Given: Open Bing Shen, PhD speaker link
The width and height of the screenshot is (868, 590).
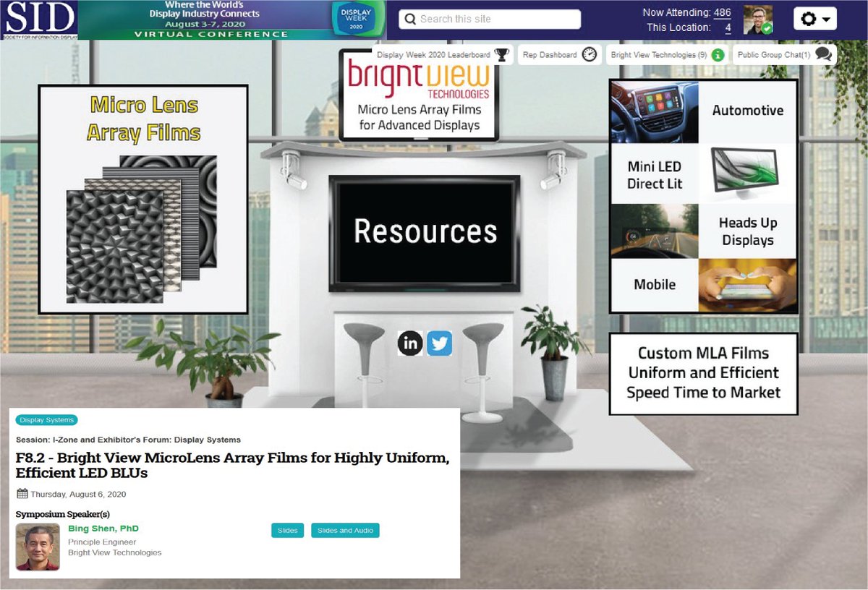Looking at the screenshot, I should click(x=103, y=529).
